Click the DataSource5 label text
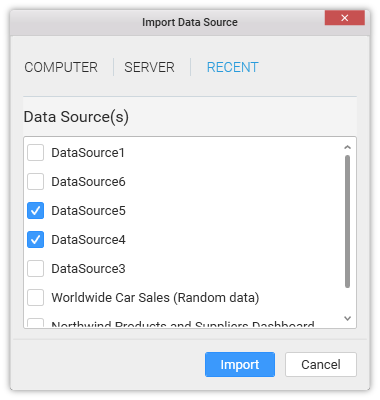The width and height of the screenshot is (380, 400). (x=88, y=211)
